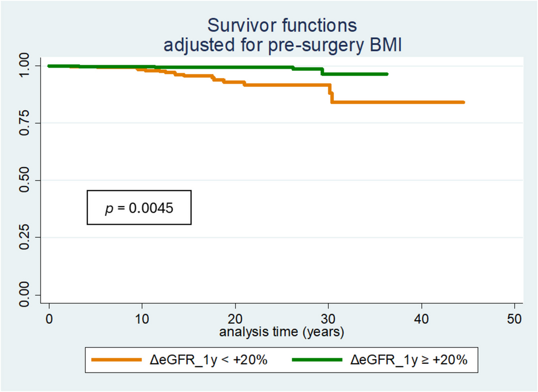Select the "analysis time (years)" axis label
Image resolution: width=538 pixels, height=392 pixels.
pyautogui.click(x=282, y=332)
